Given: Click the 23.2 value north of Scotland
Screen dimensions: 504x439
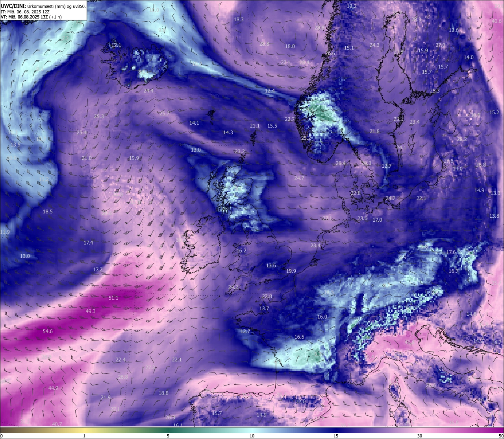Looking at the screenshot, I should [x=240, y=151].
